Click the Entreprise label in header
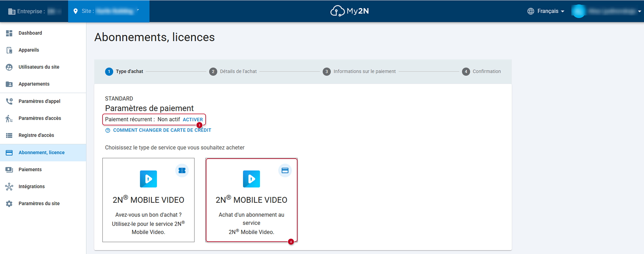Viewport: 644px width, 254px height. coord(31,11)
